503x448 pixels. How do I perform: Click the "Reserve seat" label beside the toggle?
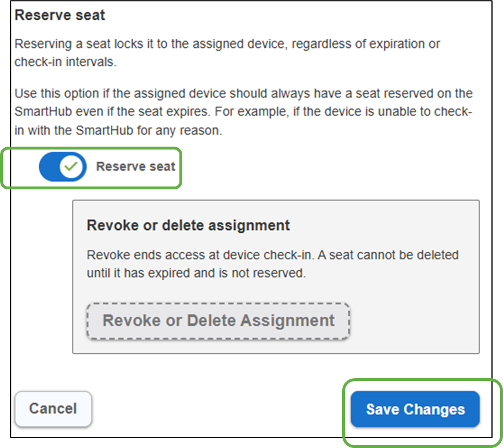coord(136,167)
